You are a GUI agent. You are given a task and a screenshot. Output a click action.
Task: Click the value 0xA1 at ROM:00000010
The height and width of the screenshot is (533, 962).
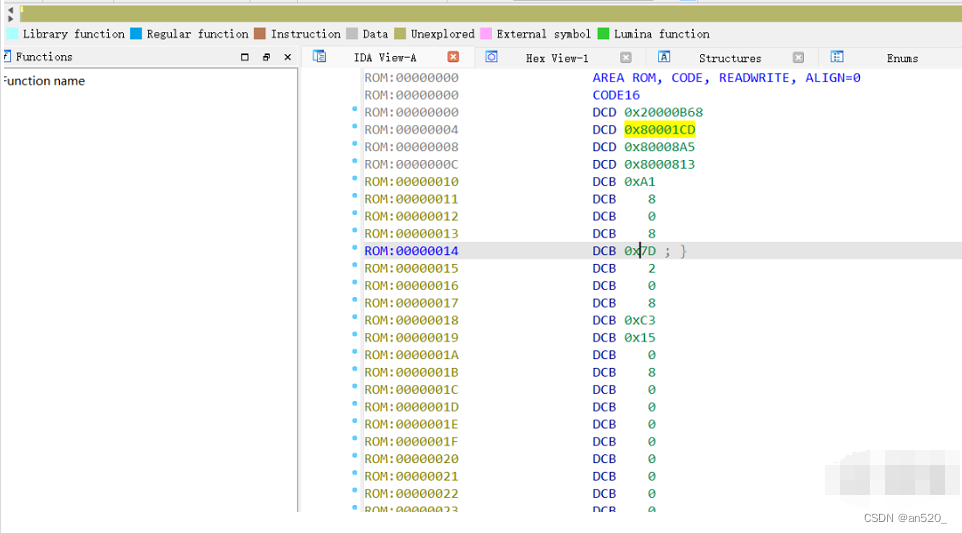coord(640,182)
